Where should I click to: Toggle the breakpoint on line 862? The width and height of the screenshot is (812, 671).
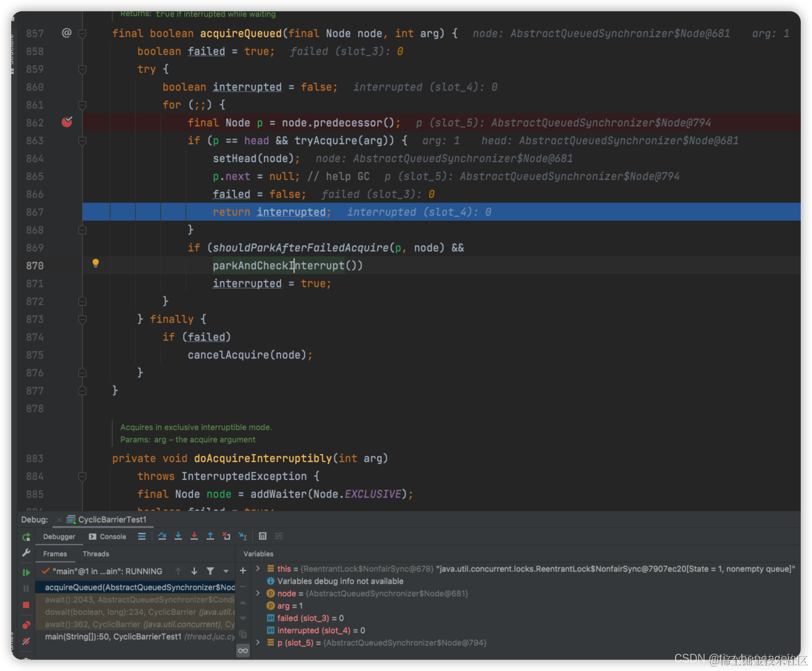67,122
